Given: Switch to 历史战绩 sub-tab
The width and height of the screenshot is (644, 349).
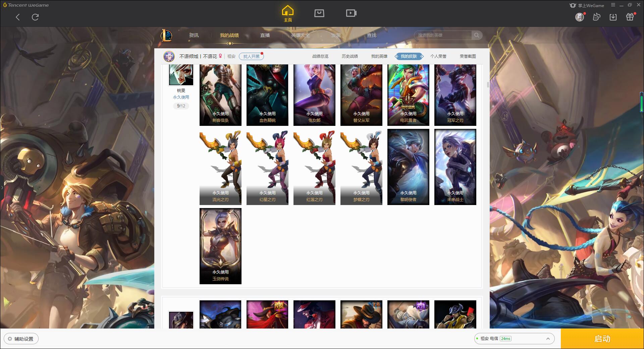Looking at the screenshot, I should (x=350, y=56).
